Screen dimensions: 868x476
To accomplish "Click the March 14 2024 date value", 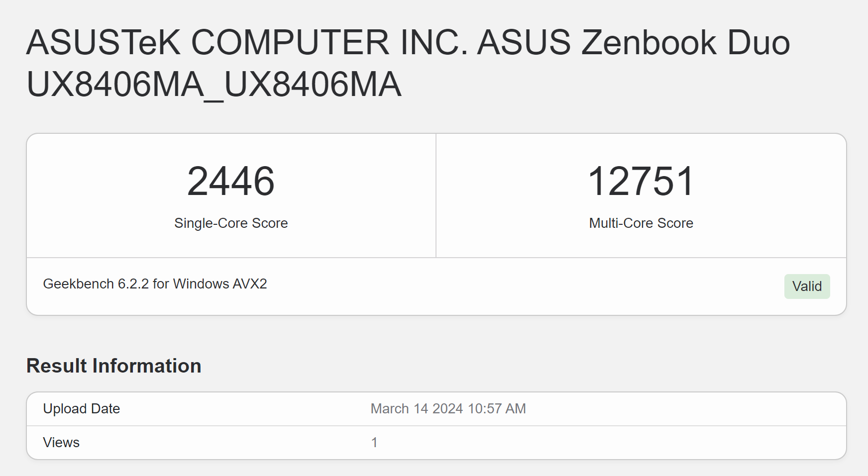I will tap(417, 409).
